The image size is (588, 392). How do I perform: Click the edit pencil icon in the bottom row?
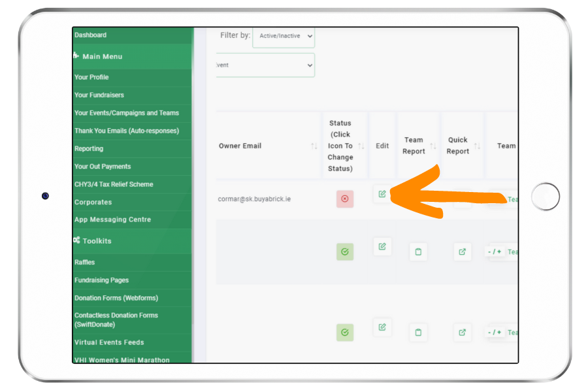coord(382,327)
